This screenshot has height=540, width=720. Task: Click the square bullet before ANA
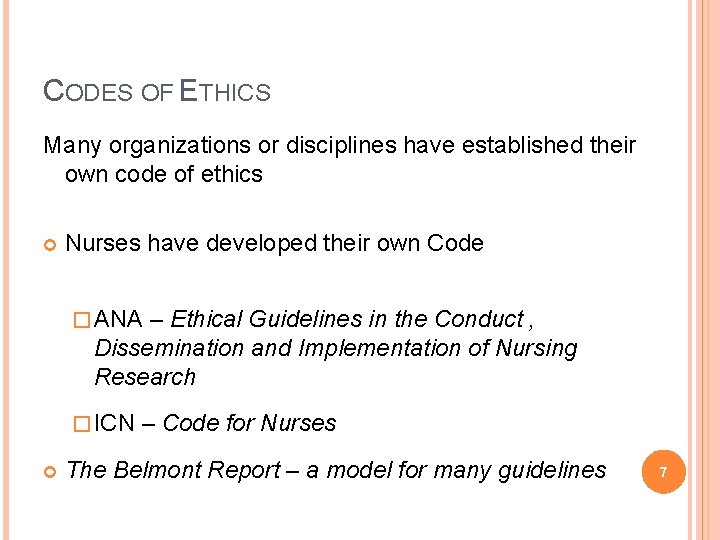coord(82,320)
